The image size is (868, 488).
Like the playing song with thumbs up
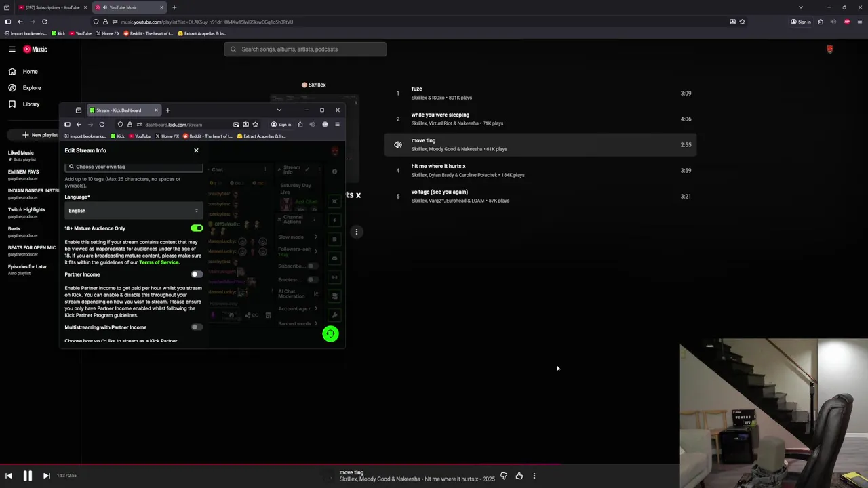(x=519, y=476)
